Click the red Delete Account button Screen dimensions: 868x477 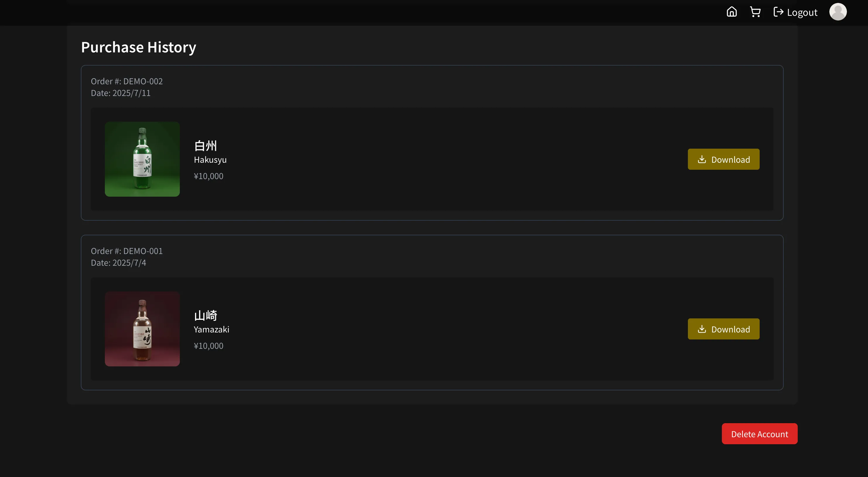pos(759,434)
